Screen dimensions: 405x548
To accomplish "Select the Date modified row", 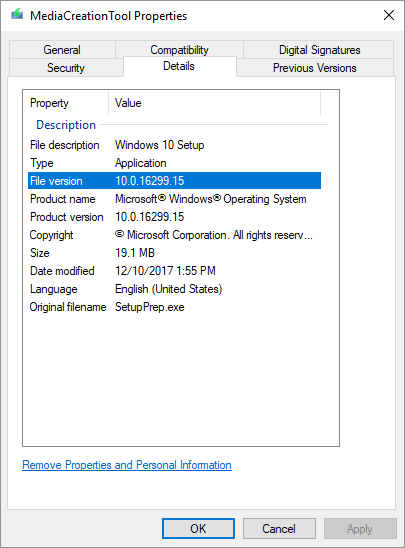I will (174, 271).
